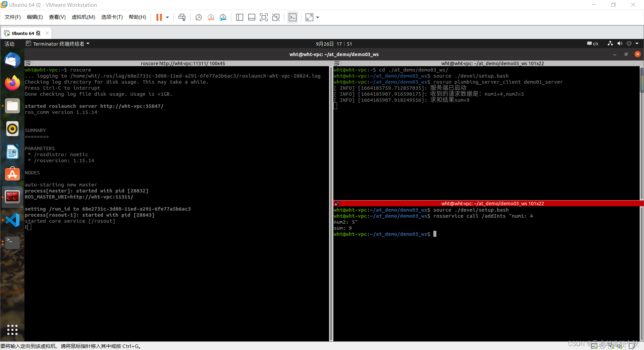Show or hide the VMware library sidebar
Screen dimensions: 644x350
pos(239,17)
